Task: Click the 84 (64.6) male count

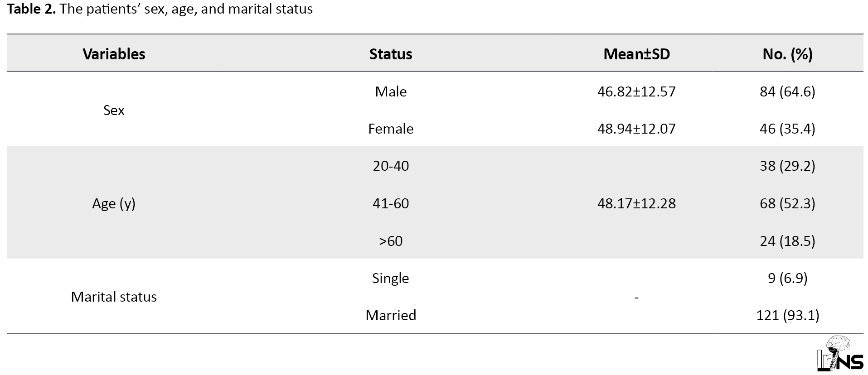Action: (787, 91)
